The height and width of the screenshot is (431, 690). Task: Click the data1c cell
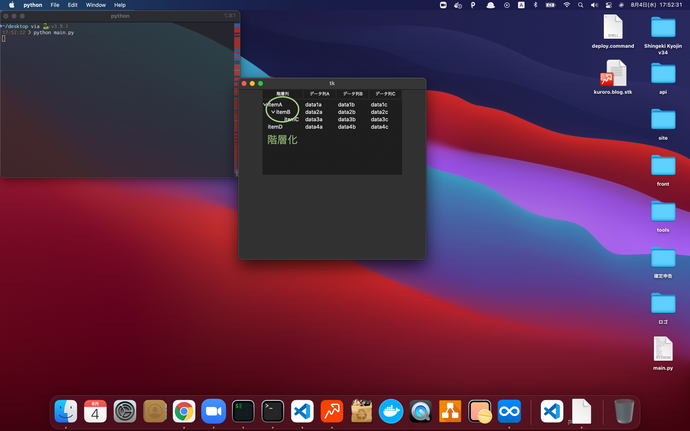378,105
